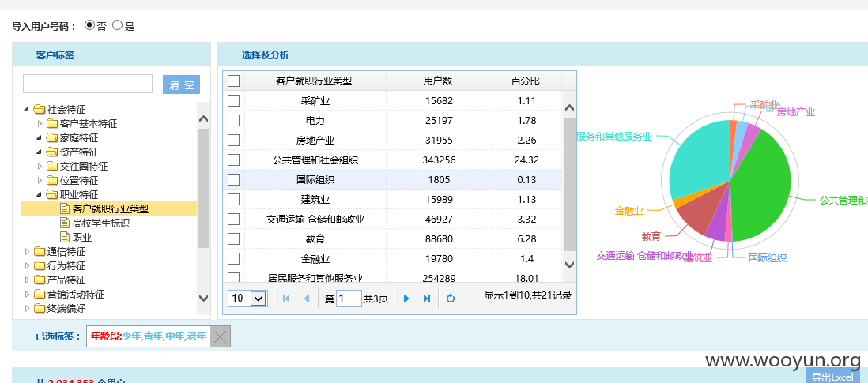Image resolution: width=868 pixels, height=383 pixels.
Task: Click the 产品特征 folder icon
Action: point(40,280)
